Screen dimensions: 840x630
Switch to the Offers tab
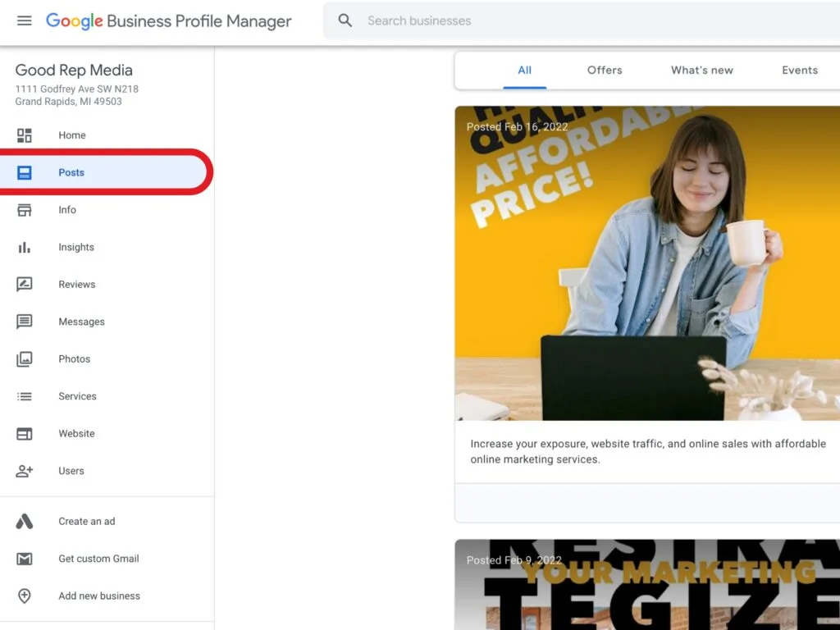[x=605, y=71]
